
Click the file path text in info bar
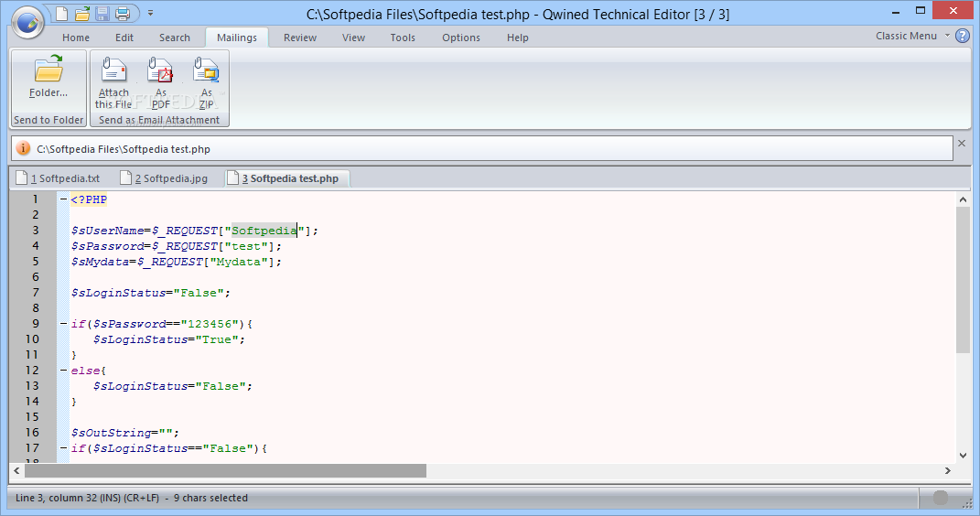[124, 149]
